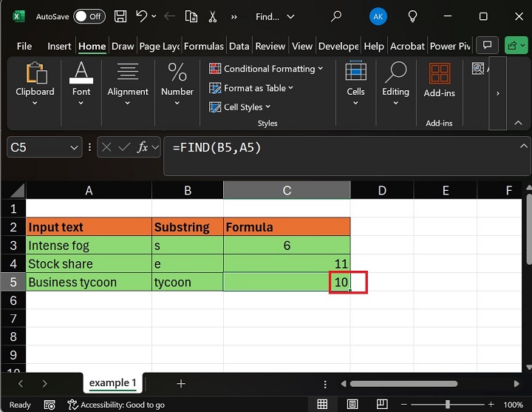
Task: Expand the Cell Styles dropdown
Action: coord(247,107)
